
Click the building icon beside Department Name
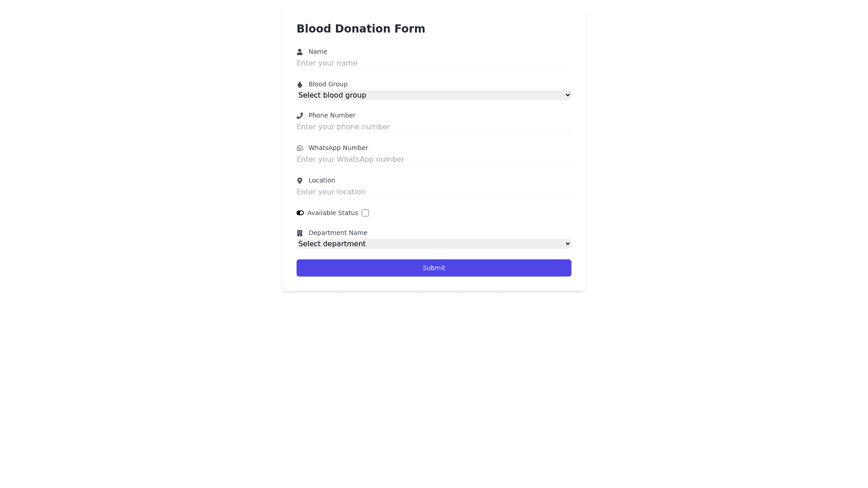299,233
